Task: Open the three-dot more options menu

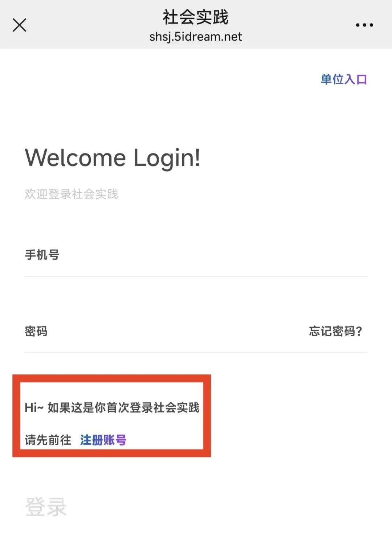Action: point(364,25)
